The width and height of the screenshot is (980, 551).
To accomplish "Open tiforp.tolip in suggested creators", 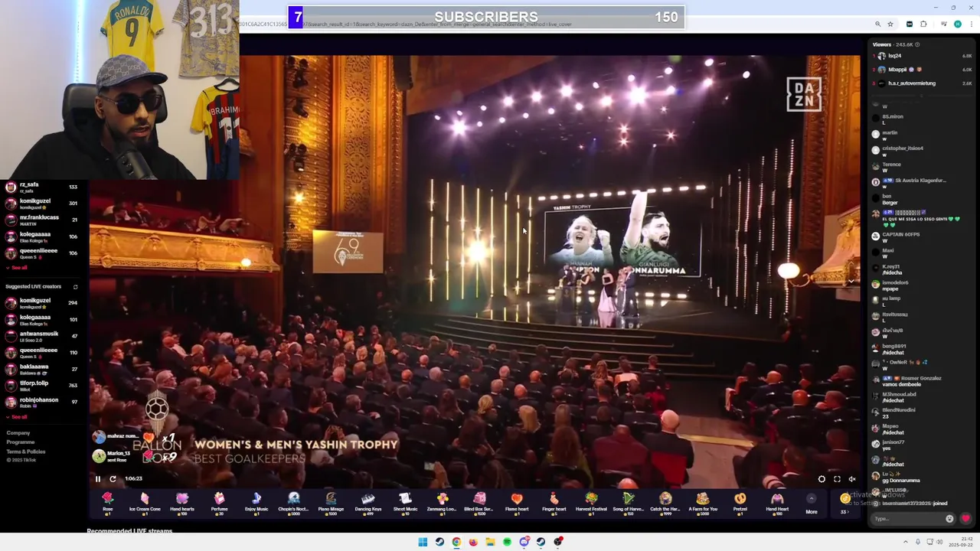I will coord(43,386).
